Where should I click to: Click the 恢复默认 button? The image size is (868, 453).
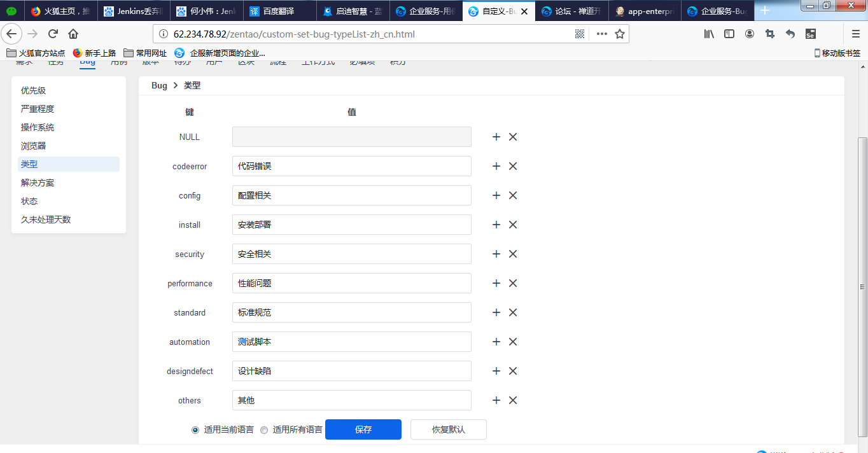click(x=448, y=429)
